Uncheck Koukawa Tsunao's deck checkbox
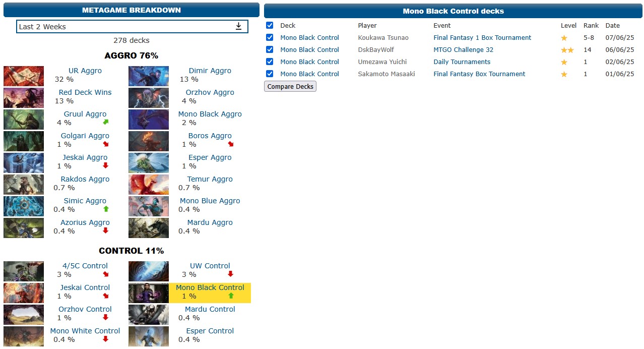The width and height of the screenshot is (644, 349). (x=270, y=37)
